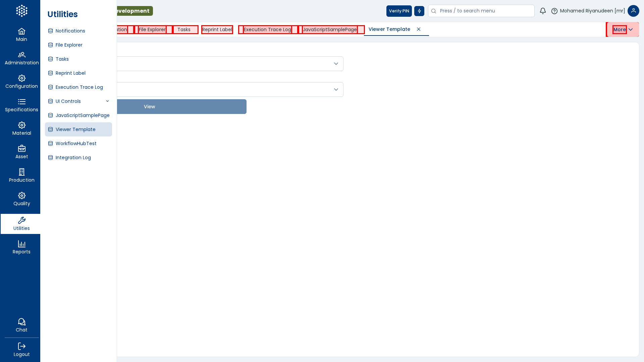This screenshot has width=644, height=362.
Task: Open the second dropdown field chevron
Action: pyautogui.click(x=336, y=89)
